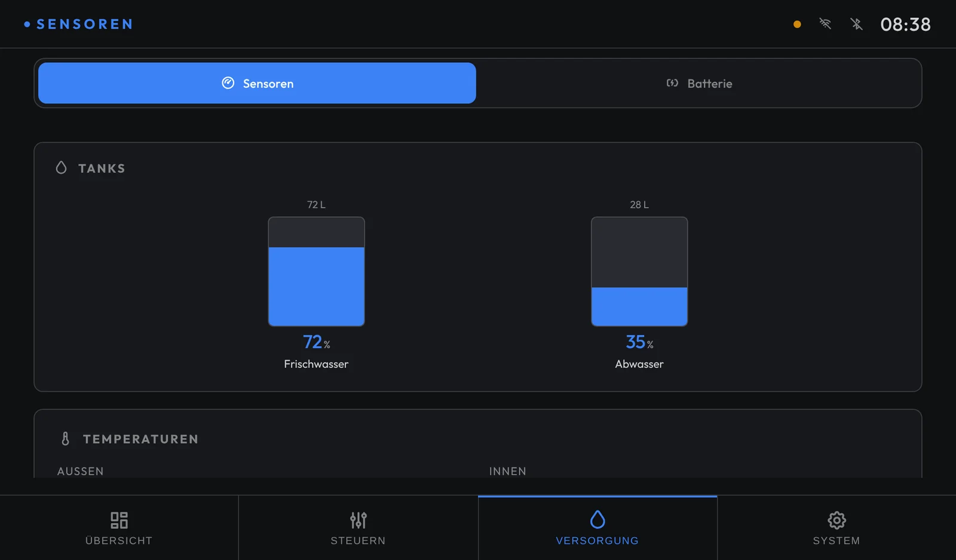
Task: Click the water drop icon beside Tanks
Action: click(61, 168)
